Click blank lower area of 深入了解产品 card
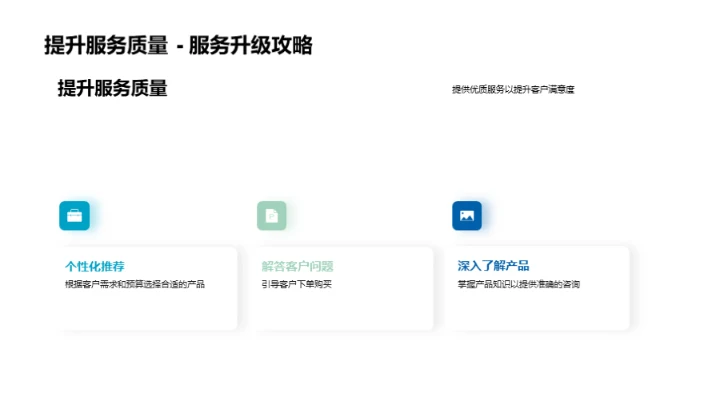720x404 pixels. coord(542,310)
